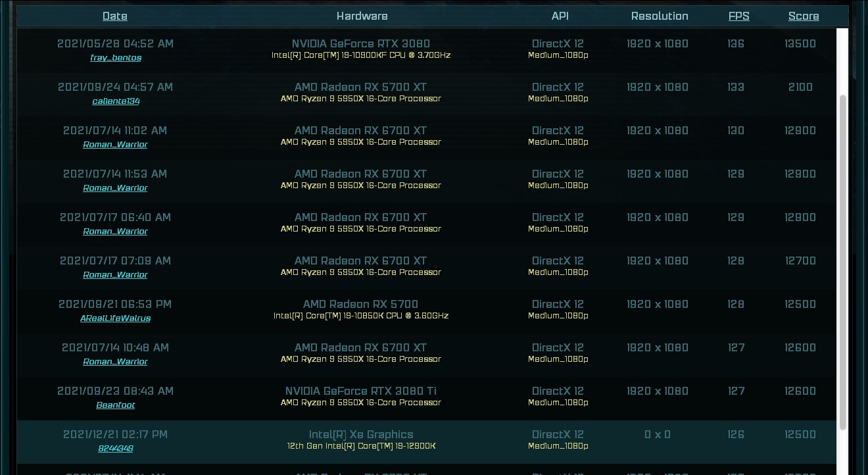Open Roman_Warrior link dated 2021/07/14 11:02 AM
The image size is (868, 475).
pos(115,144)
